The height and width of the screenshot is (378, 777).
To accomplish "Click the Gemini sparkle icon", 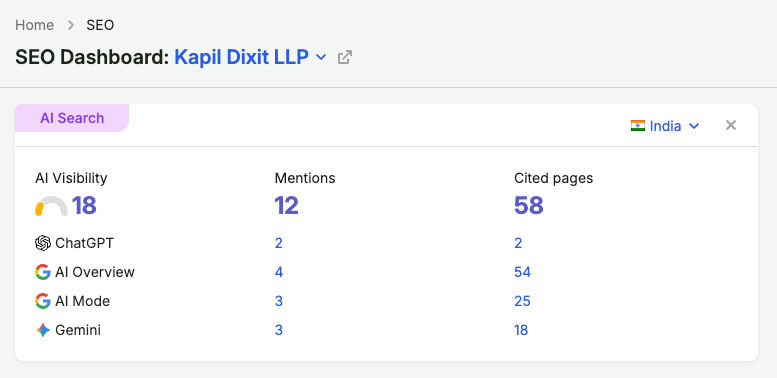I will [43, 330].
